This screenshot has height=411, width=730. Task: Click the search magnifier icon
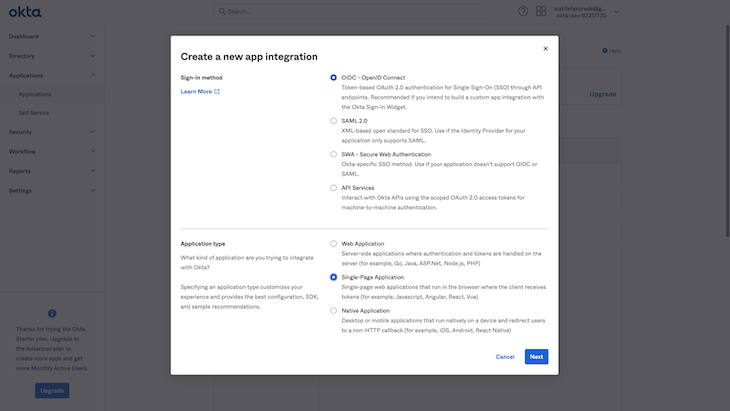pyautogui.click(x=222, y=11)
